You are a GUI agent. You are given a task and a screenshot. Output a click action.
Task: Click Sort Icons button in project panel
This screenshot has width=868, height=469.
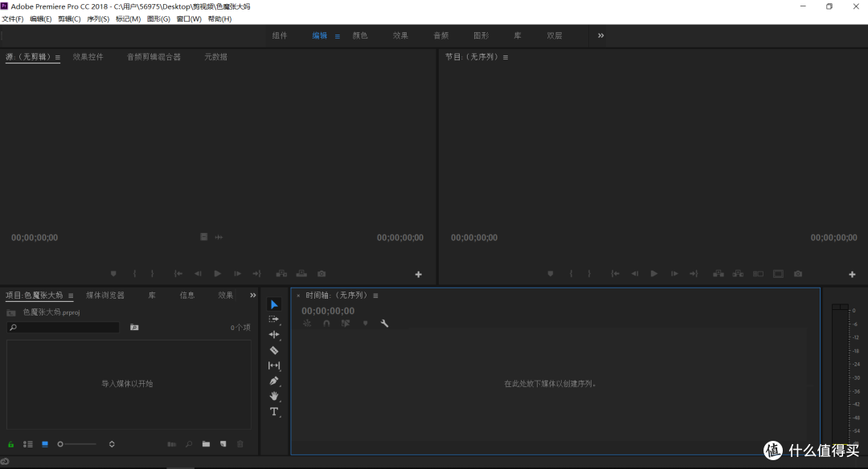(x=112, y=444)
